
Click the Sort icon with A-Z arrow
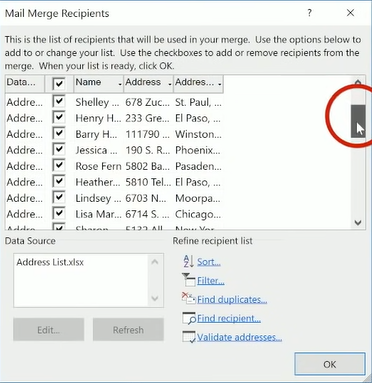tap(188, 261)
